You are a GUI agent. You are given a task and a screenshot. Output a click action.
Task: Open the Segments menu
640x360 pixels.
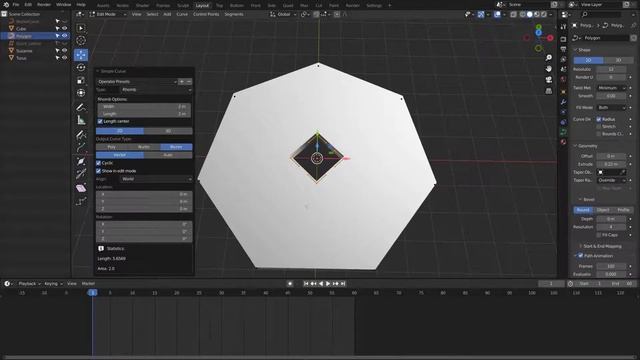coord(234,14)
